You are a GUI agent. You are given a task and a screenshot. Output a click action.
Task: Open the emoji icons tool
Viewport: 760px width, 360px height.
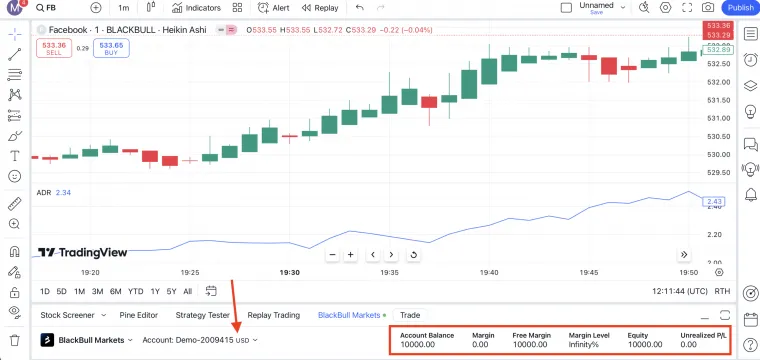click(15, 176)
